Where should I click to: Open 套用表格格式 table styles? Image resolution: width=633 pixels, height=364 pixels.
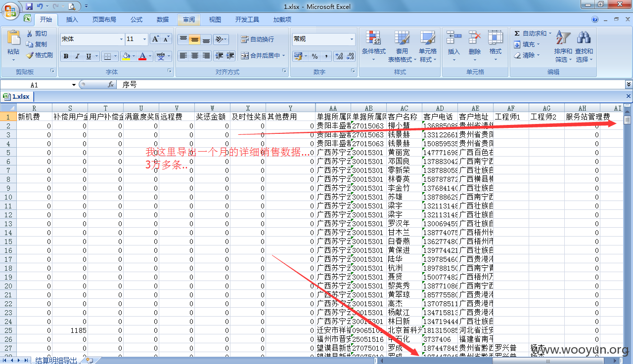coord(402,46)
